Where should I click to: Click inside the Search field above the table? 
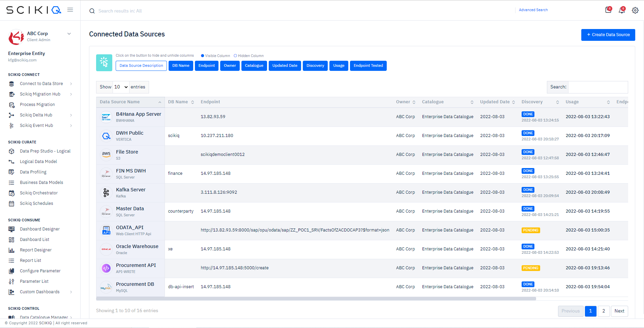(x=597, y=87)
